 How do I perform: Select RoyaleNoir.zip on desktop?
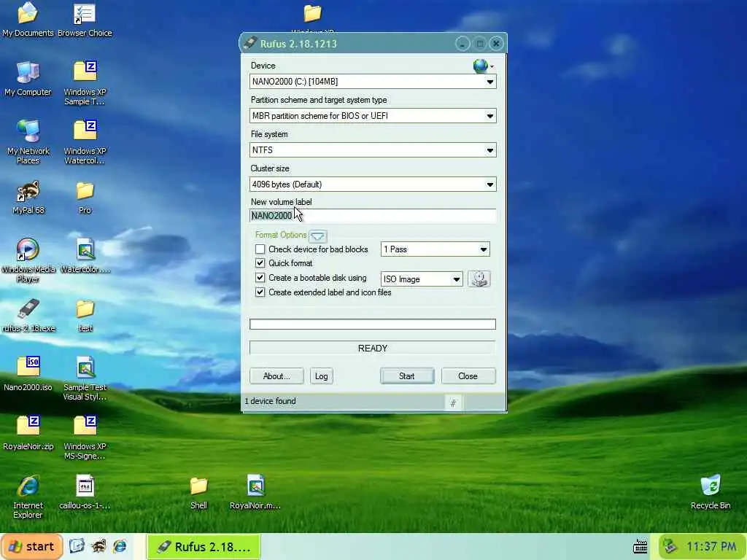click(28, 433)
